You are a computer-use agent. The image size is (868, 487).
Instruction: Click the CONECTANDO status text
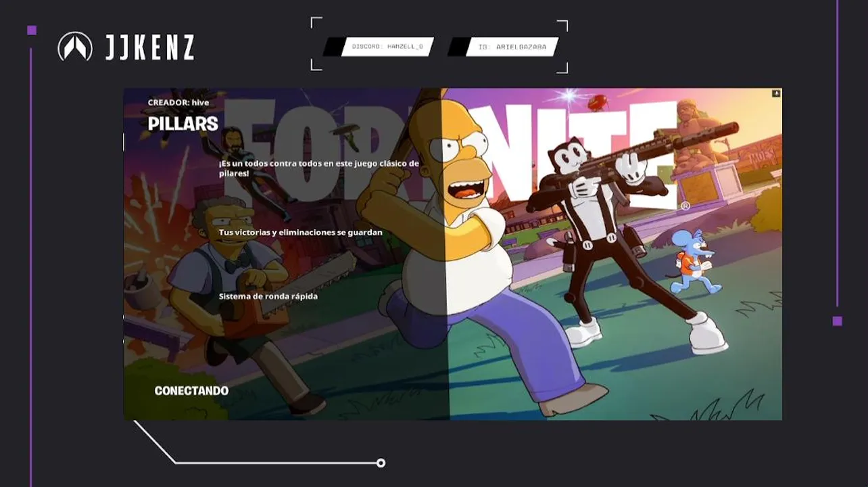(191, 391)
